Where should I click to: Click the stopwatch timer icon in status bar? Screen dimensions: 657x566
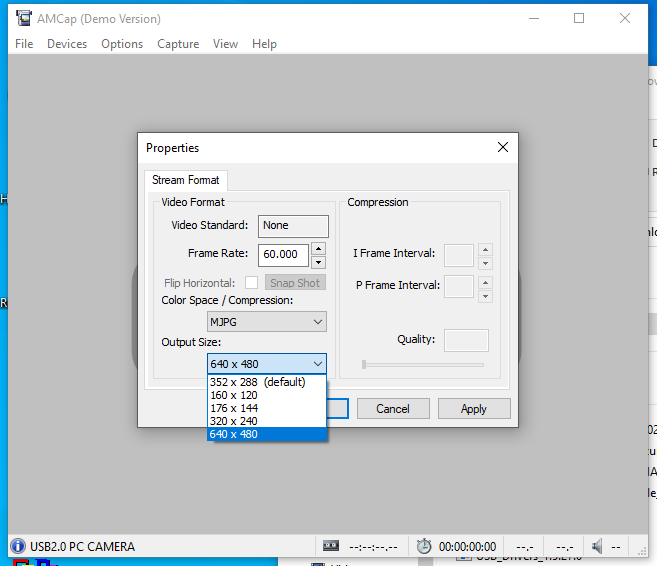coord(424,546)
